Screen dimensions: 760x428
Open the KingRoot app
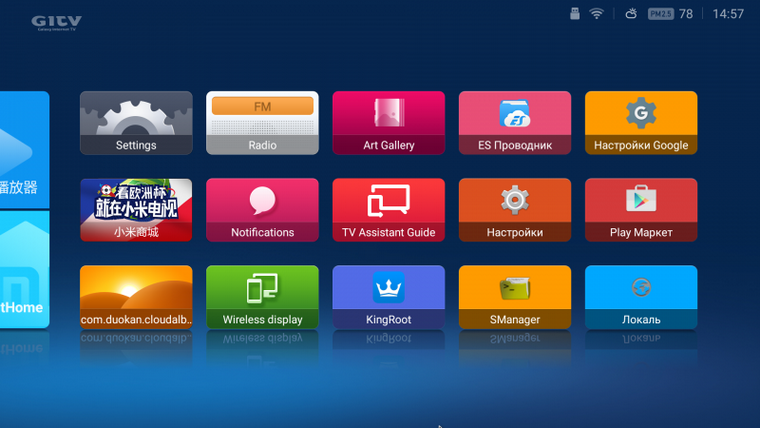[389, 297]
